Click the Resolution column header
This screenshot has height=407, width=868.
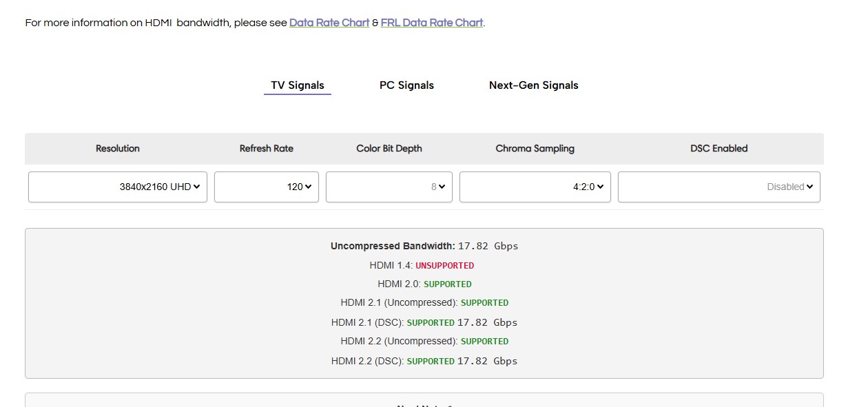[x=118, y=148]
